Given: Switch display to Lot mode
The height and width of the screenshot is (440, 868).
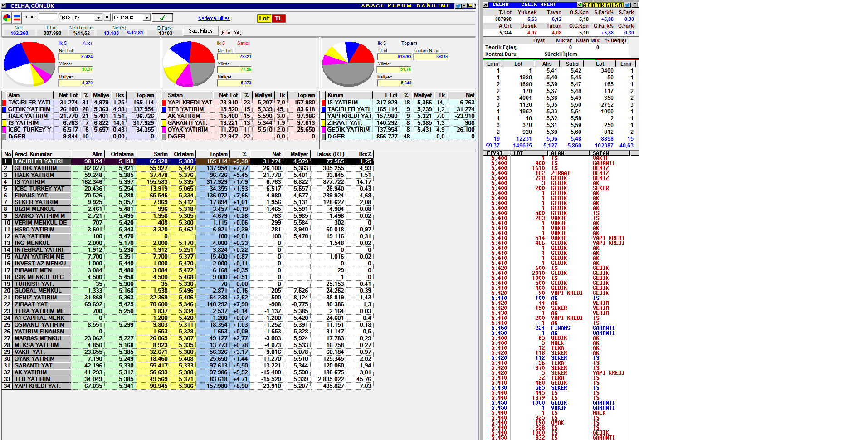Looking at the screenshot, I should (264, 19).
